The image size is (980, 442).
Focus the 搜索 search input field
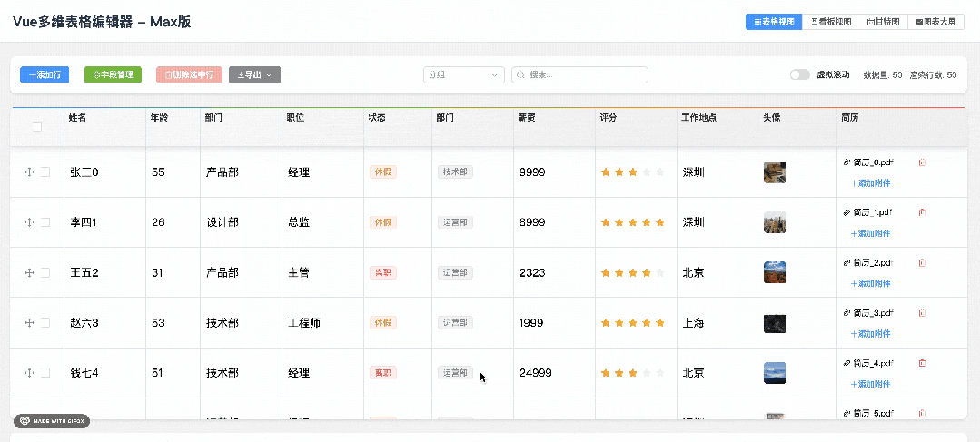pos(579,75)
